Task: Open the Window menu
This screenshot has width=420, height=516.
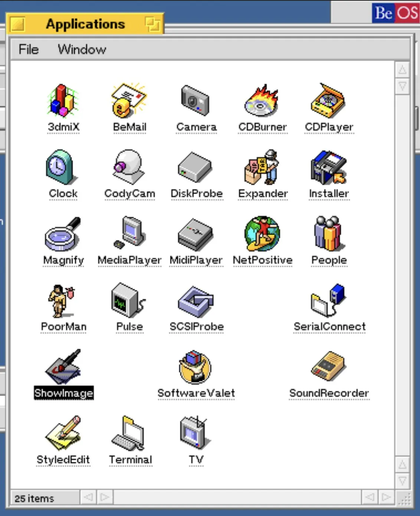Action: tap(82, 49)
